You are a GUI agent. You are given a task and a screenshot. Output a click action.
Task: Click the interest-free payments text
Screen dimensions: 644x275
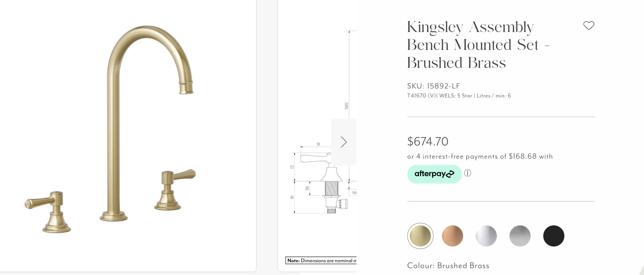480,157
